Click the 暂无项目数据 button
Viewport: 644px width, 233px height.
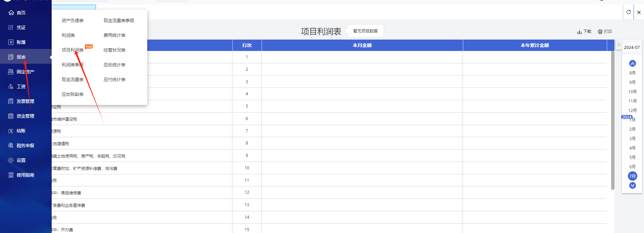pos(365,31)
